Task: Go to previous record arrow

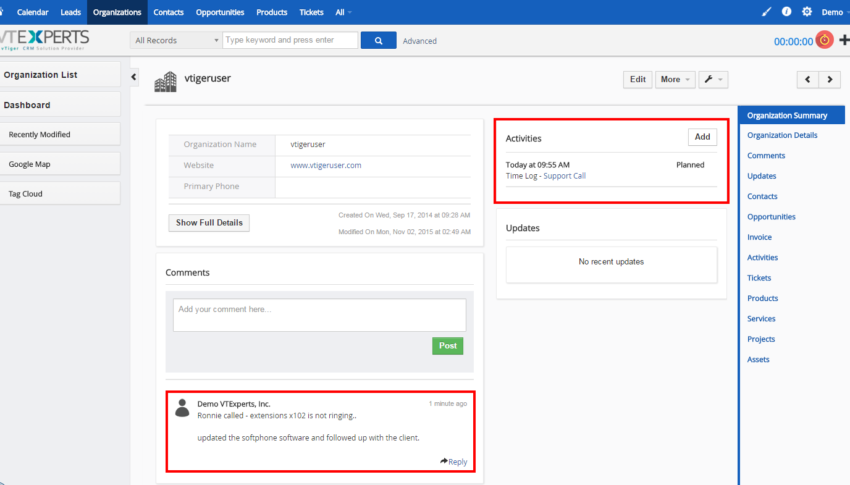Action: click(x=808, y=80)
